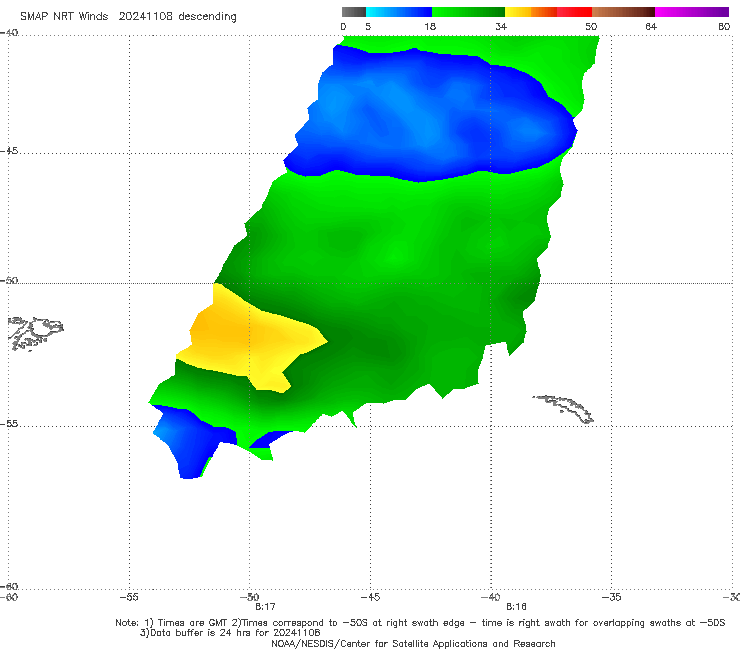Screen dimensions: 740x650
Task: Click the word 'descending' in the title
Action: (x=208, y=17)
